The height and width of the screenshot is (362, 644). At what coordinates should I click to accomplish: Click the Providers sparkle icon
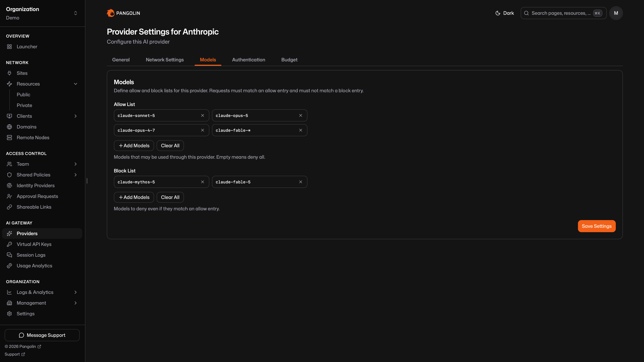pyautogui.click(x=10, y=234)
